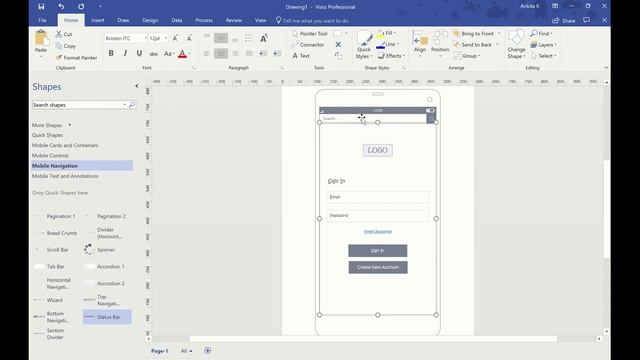This screenshot has width=640, height=360.
Task: Click the Page-1 sheet tab
Action: point(160,351)
